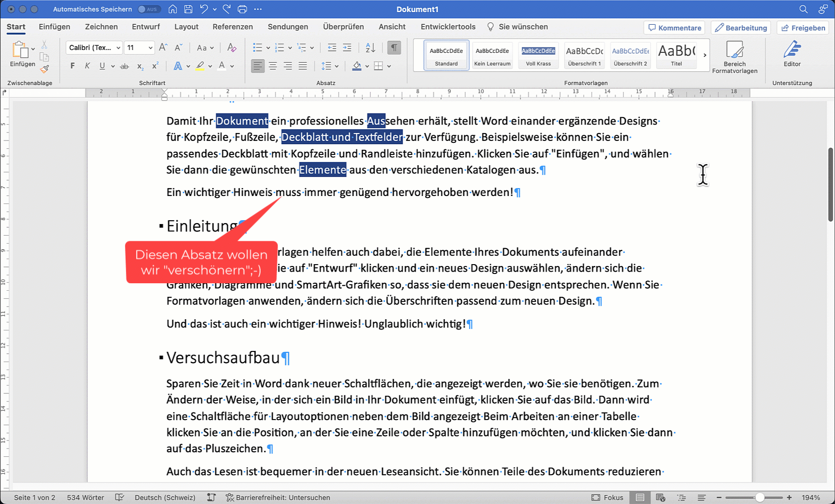Click the zoom slider handle
Viewport: 835px width, 504px height.
pyautogui.click(x=760, y=497)
